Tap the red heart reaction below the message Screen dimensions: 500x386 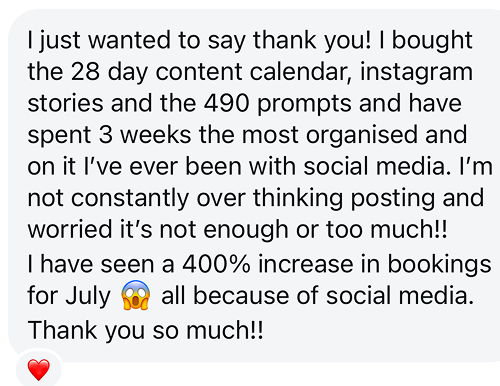39,370
